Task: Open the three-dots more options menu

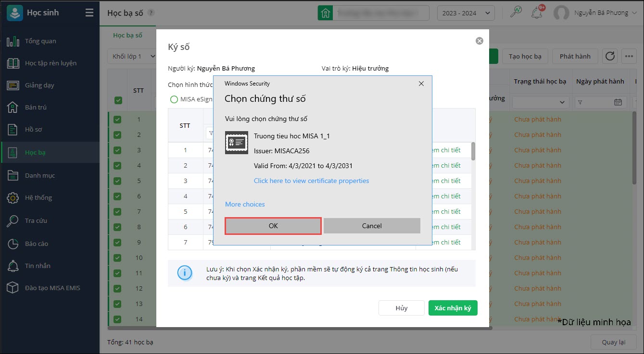Action: pos(629,56)
